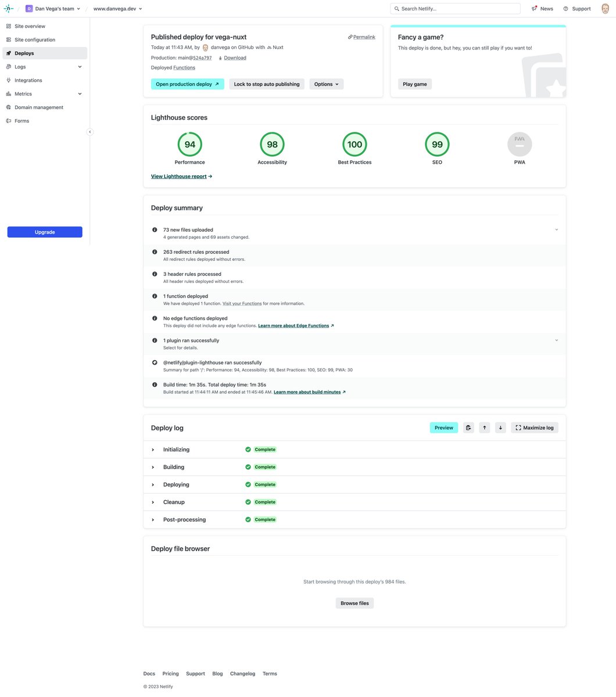This screenshot has height=697, width=616.
Task: Collapse the left sidebar with the chevron
Action: (x=90, y=132)
